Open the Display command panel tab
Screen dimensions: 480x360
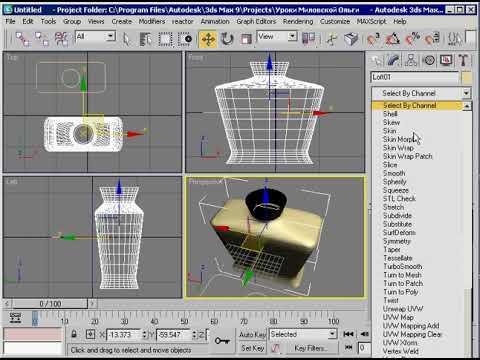point(446,60)
